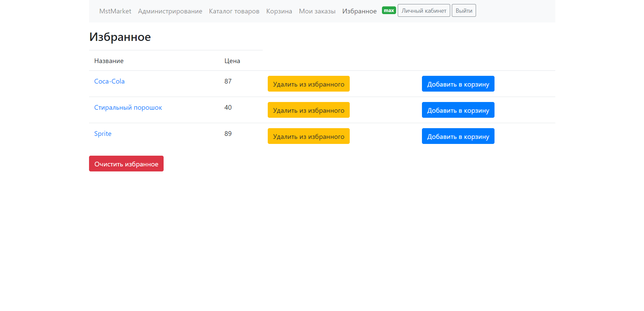Select the Sprite price 89
Screen dimensions: 644x311
pyautogui.click(x=228, y=134)
